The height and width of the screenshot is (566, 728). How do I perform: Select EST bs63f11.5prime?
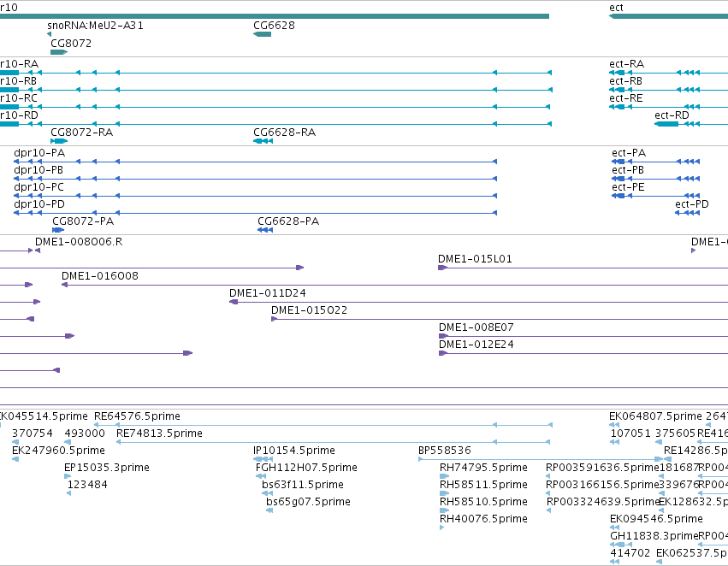(303, 486)
